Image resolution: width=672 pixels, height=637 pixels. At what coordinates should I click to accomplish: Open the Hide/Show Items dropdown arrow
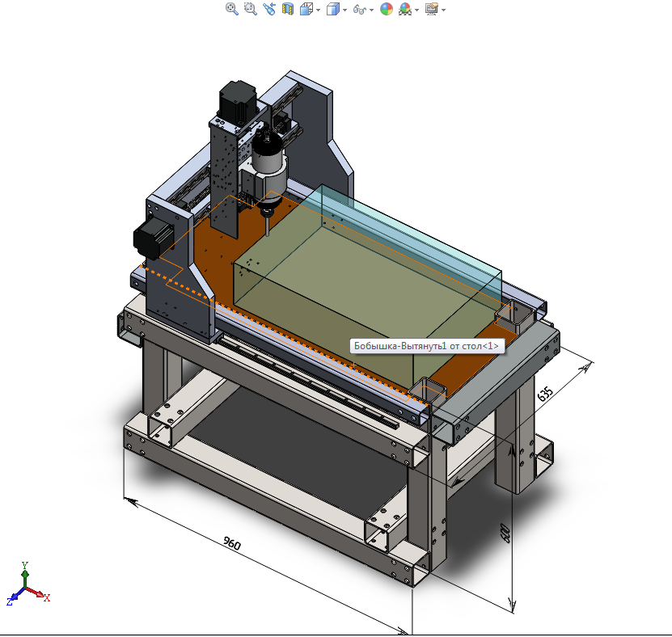coord(371,10)
